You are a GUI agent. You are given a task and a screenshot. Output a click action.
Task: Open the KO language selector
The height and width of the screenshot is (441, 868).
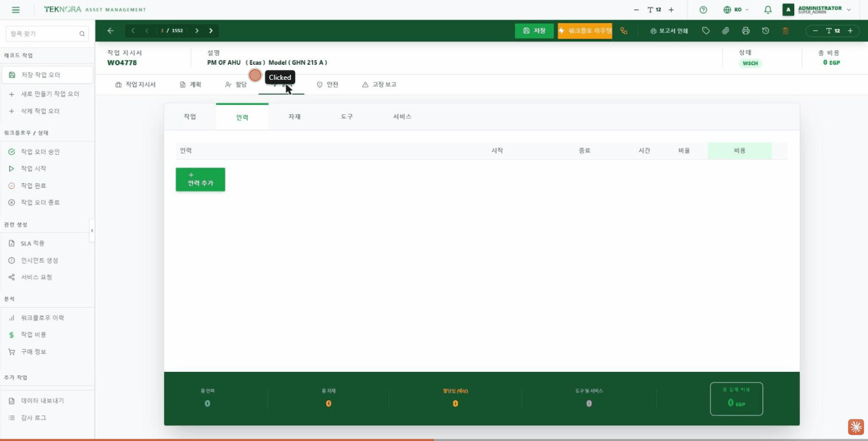(736, 9)
